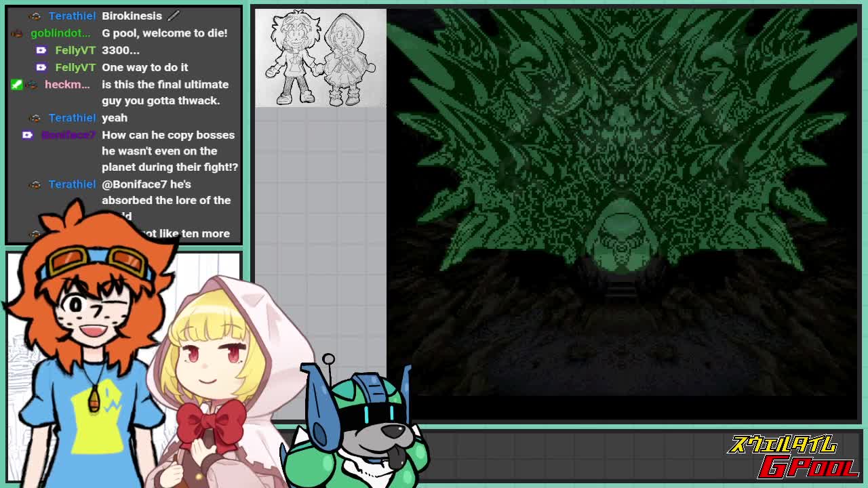Click the message 'is this the final ultimate'

[x=165, y=84]
